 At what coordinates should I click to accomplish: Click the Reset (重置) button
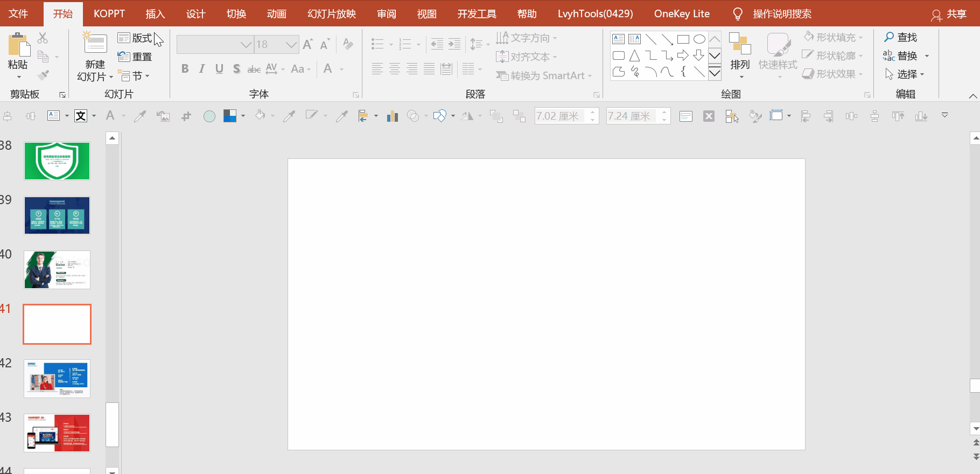(x=136, y=57)
